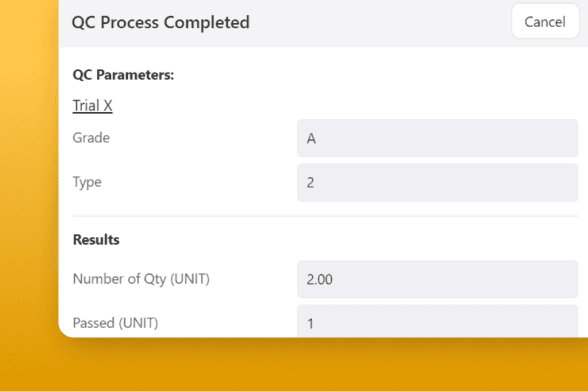The width and height of the screenshot is (588, 392).
Task: Click the Grade label text
Action: 91,138
